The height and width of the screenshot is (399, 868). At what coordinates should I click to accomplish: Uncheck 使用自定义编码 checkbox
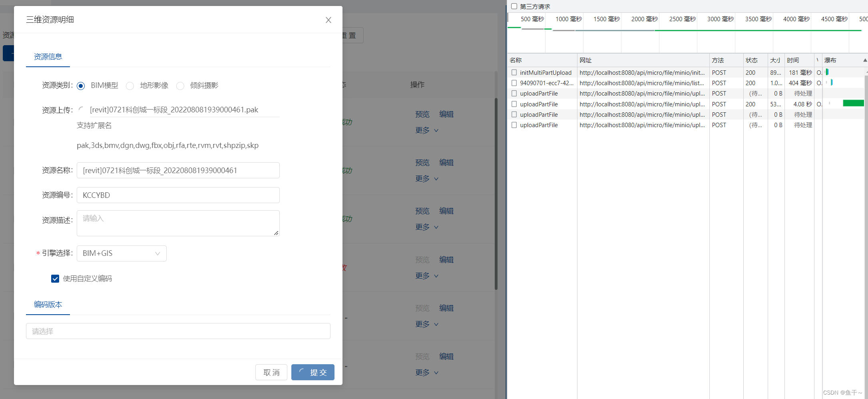(55, 279)
